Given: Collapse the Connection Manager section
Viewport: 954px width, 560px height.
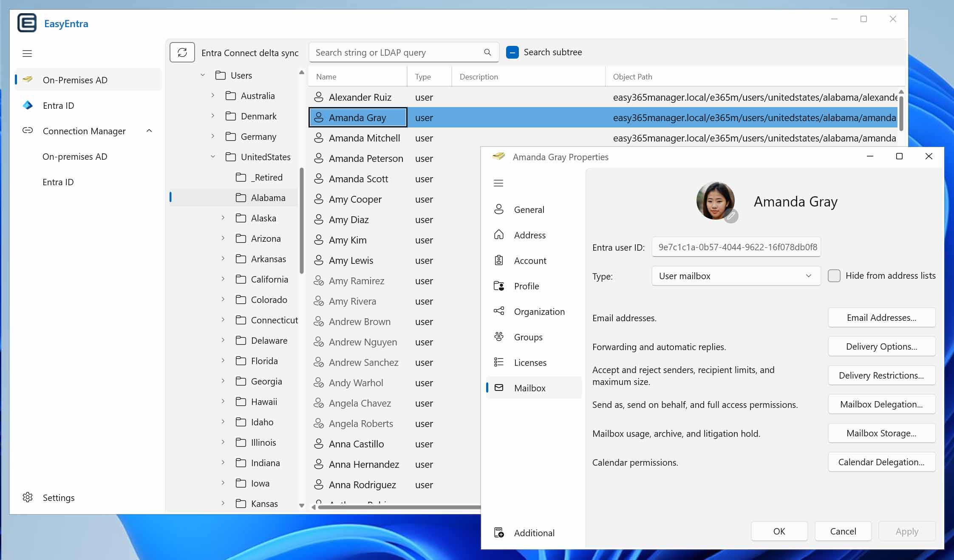Looking at the screenshot, I should click(x=149, y=130).
